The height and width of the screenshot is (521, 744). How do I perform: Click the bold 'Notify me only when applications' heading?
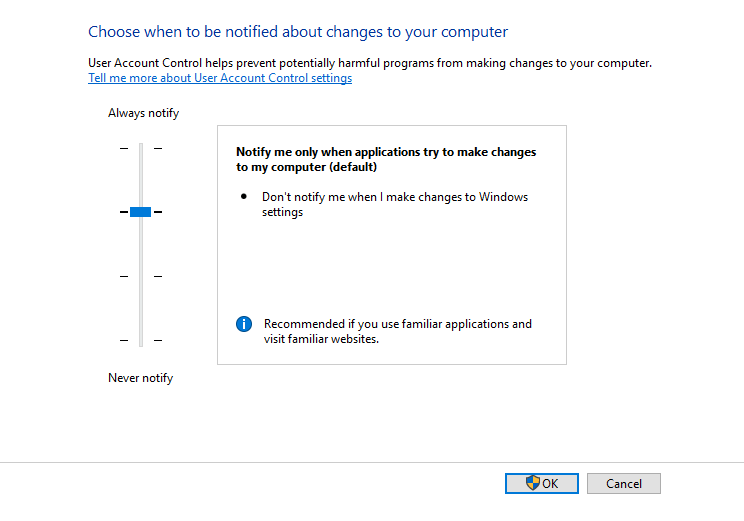[x=386, y=159]
